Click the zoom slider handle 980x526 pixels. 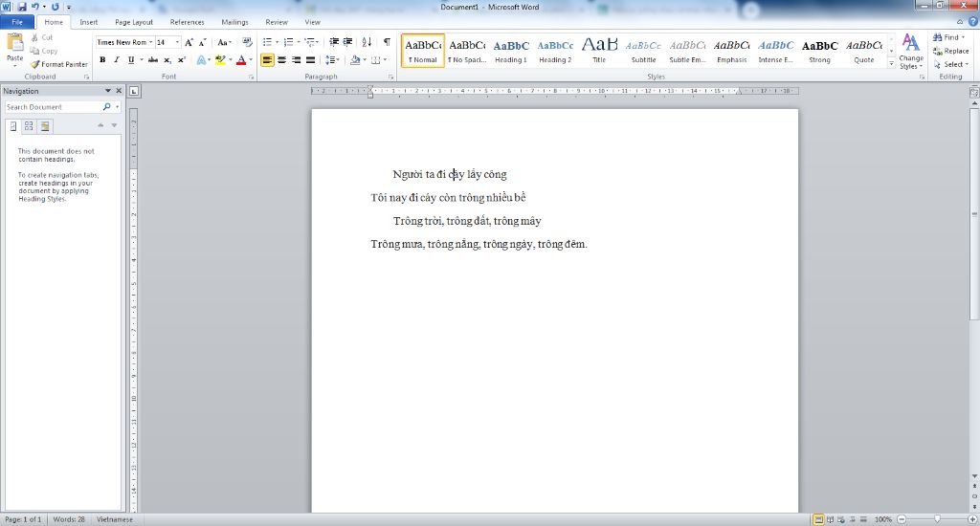click(937, 519)
